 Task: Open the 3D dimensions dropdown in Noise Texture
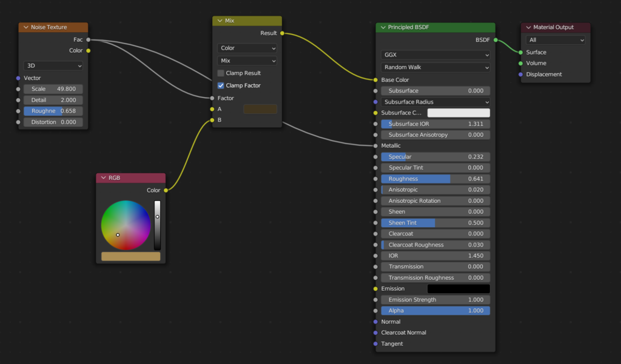53,65
